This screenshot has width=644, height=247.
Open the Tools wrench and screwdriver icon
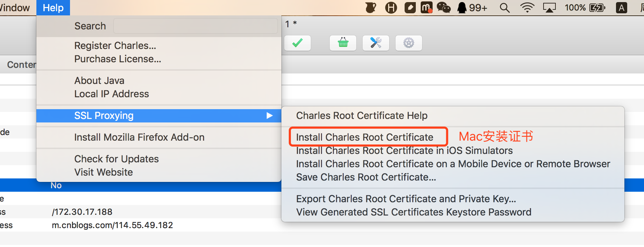tap(376, 43)
